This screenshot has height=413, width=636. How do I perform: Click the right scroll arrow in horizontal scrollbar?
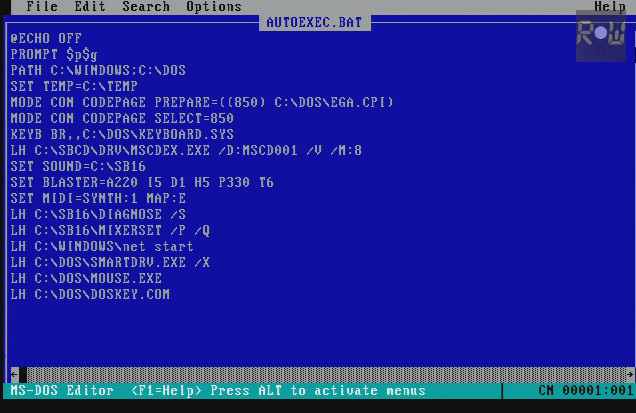pyautogui.click(x=630, y=374)
